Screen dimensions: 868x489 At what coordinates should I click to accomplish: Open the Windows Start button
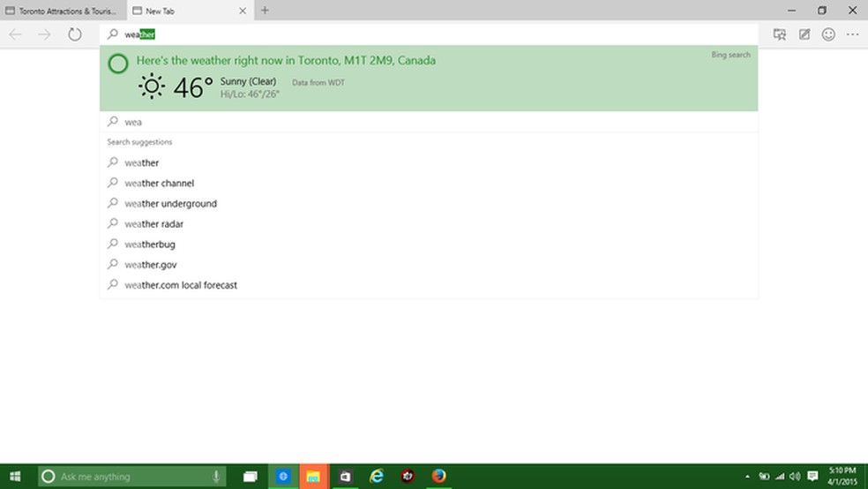click(16, 477)
